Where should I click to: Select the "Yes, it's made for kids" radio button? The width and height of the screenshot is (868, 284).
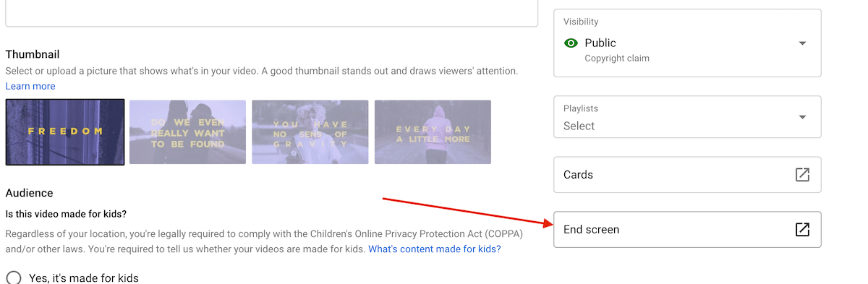(x=14, y=278)
